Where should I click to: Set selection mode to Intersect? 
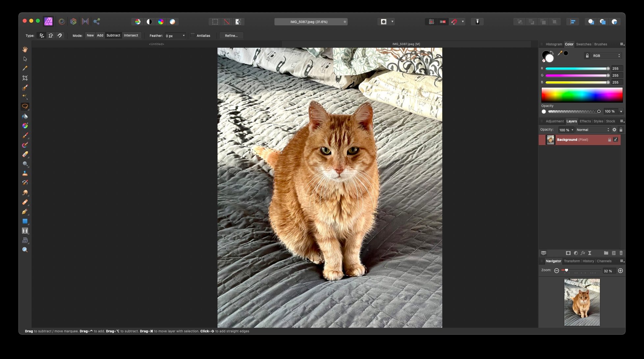coord(131,36)
